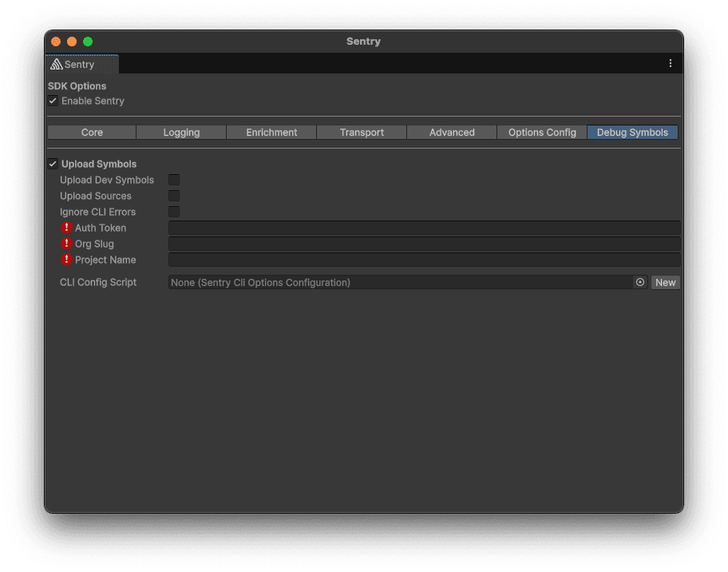The image size is (728, 572).
Task: Click inside the Auth Token field
Action: click(x=423, y=228)
